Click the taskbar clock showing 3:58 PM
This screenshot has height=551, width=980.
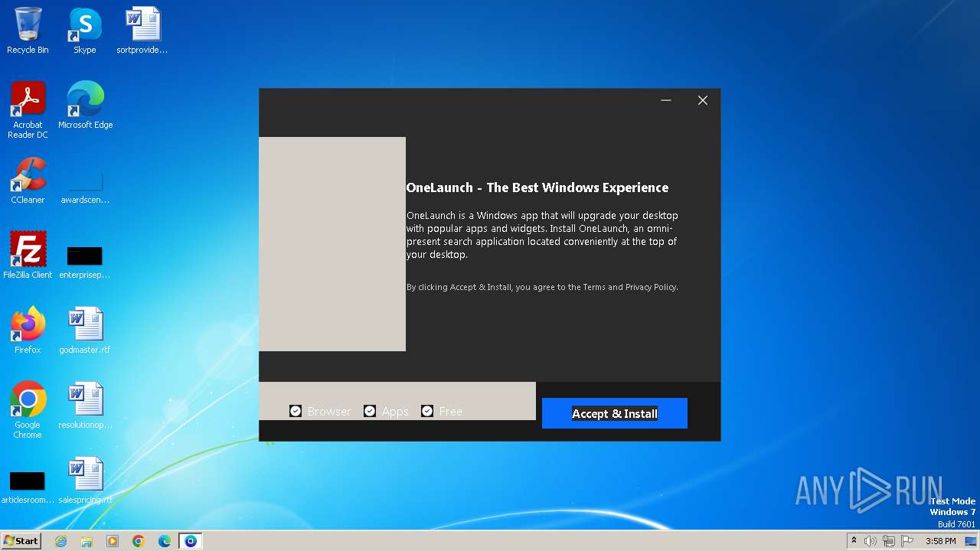941,541
